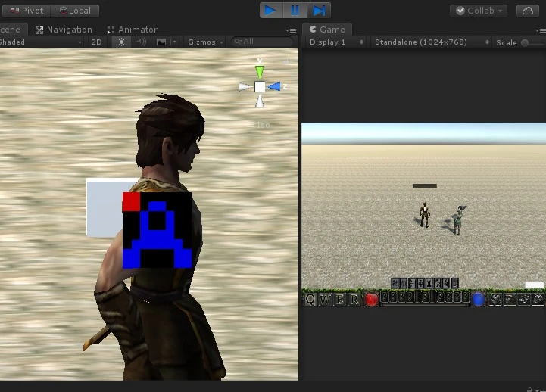Screen dimensions: 546x392
Task: Click the dark health bar above the characters
Action: click(x=425, y=185)
